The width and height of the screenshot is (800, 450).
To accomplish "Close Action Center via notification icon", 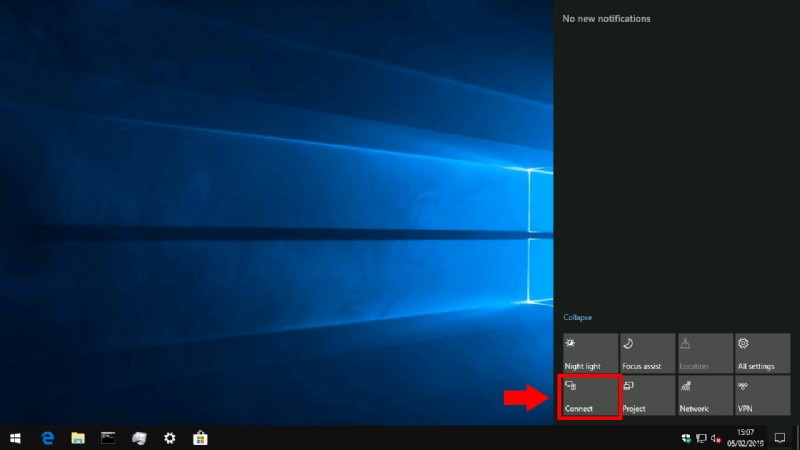I will 780,438.
